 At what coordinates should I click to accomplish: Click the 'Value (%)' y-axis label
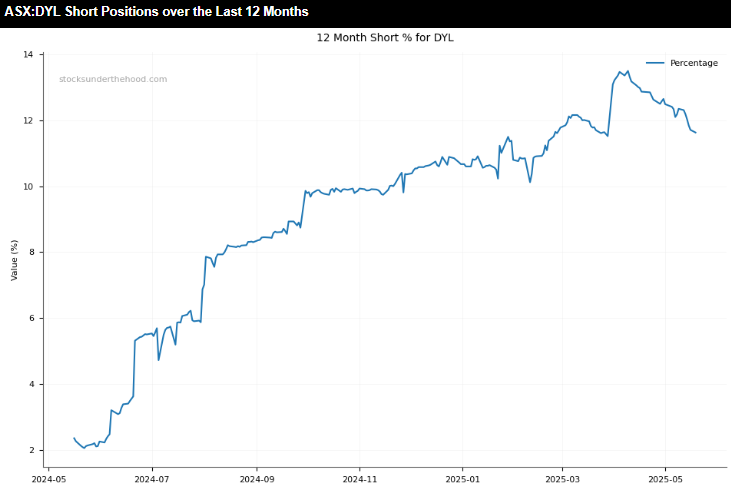pyautogui.click(x=14, y=260)
